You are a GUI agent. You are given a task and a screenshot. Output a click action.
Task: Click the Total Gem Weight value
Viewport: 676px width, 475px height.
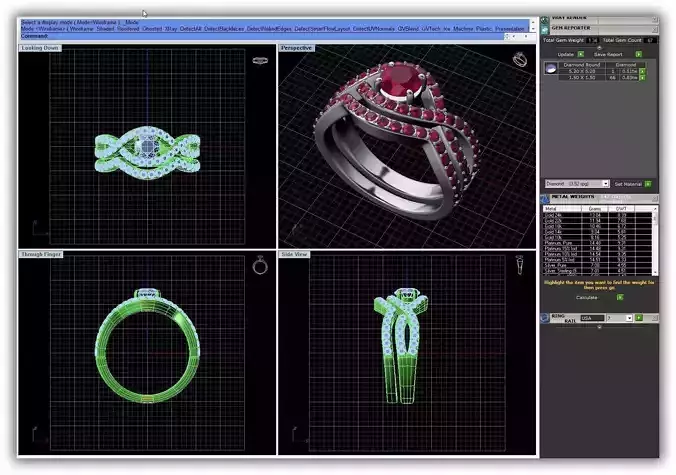[x=592, y=40]
